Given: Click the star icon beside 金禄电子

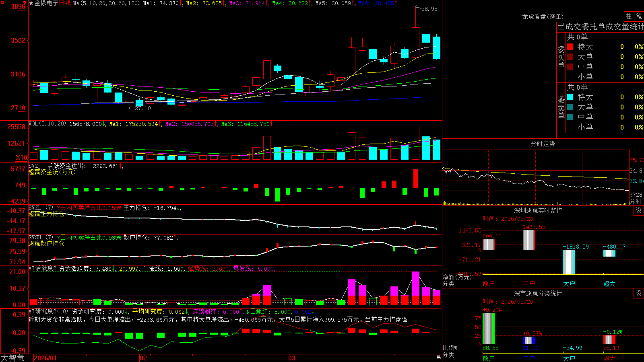Looking at the screenshot, I should (x=31, y=3).
